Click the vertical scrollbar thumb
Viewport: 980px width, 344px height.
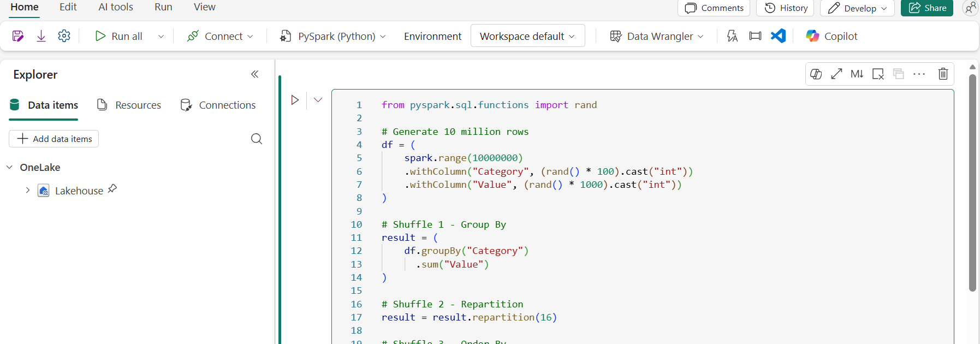coord(972,183)
